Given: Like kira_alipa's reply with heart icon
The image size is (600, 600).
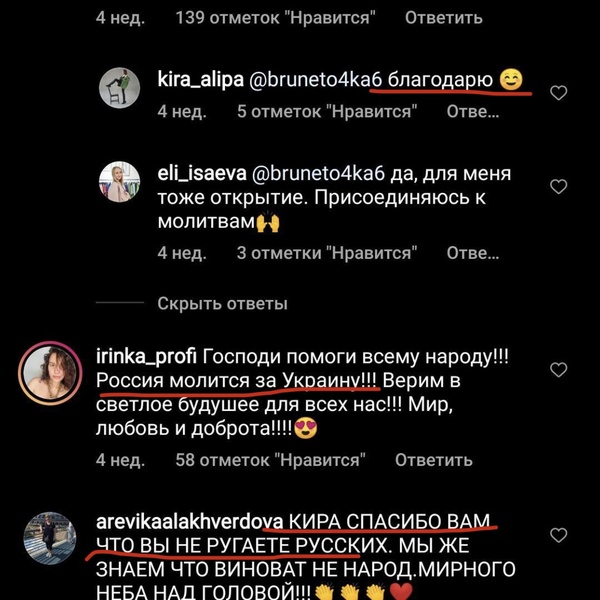Looking at the screenshot, I should (558, 93).
